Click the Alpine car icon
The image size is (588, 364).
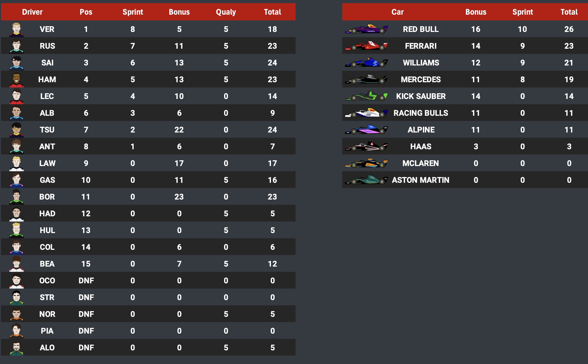[366, 130]
